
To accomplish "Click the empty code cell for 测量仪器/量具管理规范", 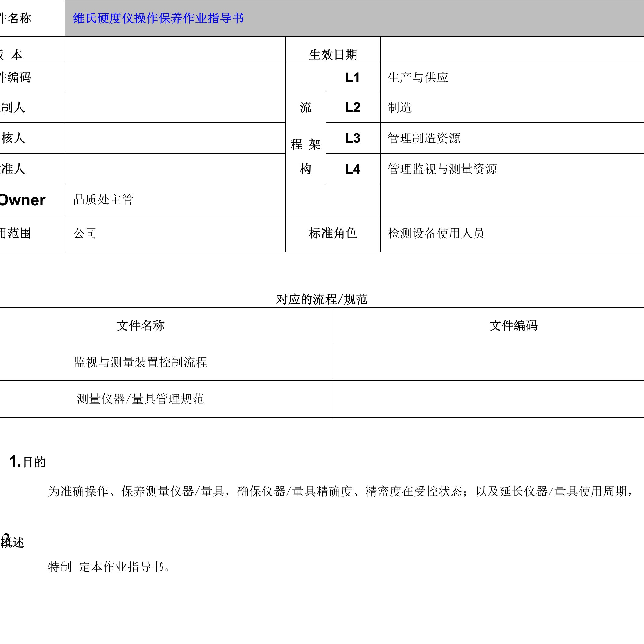I will click(488, 399).
